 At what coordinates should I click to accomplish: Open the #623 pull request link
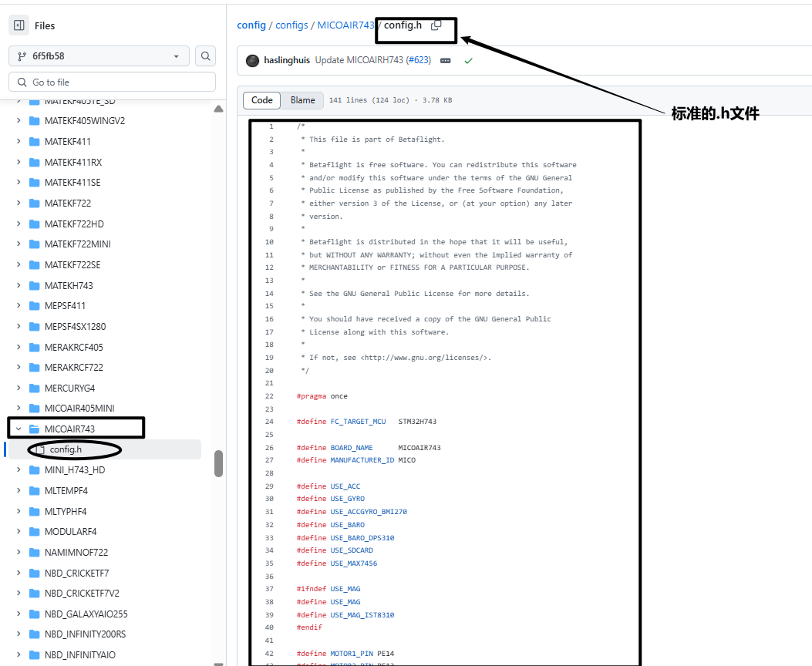pyautogui.click(x=419, y=60)
